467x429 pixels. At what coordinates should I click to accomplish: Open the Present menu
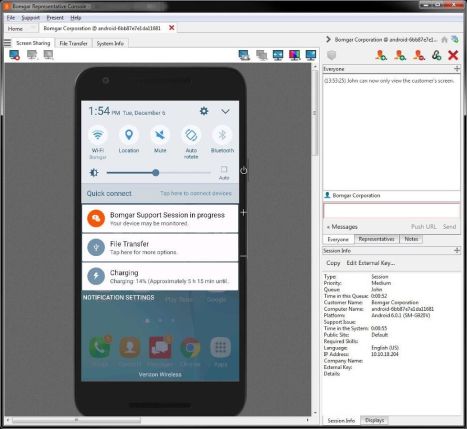55,18
